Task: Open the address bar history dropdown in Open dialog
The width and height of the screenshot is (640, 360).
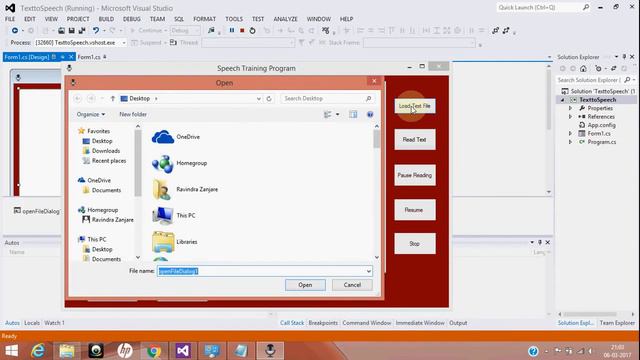Action: pyautogui.click(x=258, y=98)
